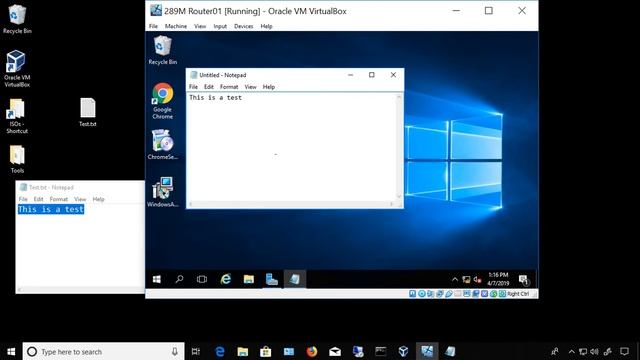Click VirtualBox mouse integration status icon
The width and height of the screenshot is (640, 360).
click(493, 293)
